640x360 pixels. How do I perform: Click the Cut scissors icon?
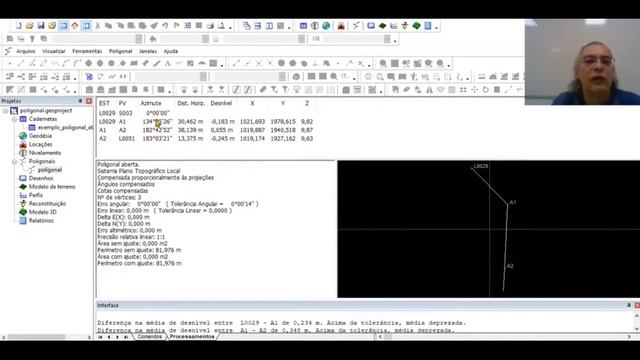click(98, 26)
